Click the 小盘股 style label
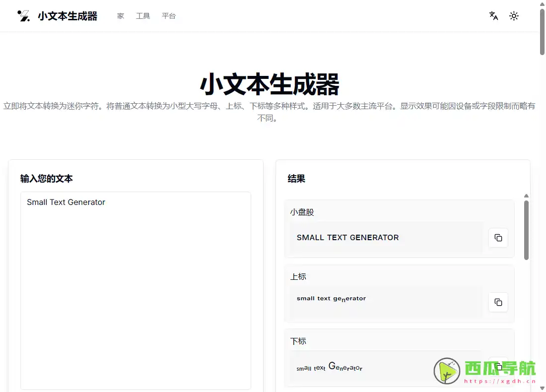Screen dimensions: 546x392 (x=302, y=212)
